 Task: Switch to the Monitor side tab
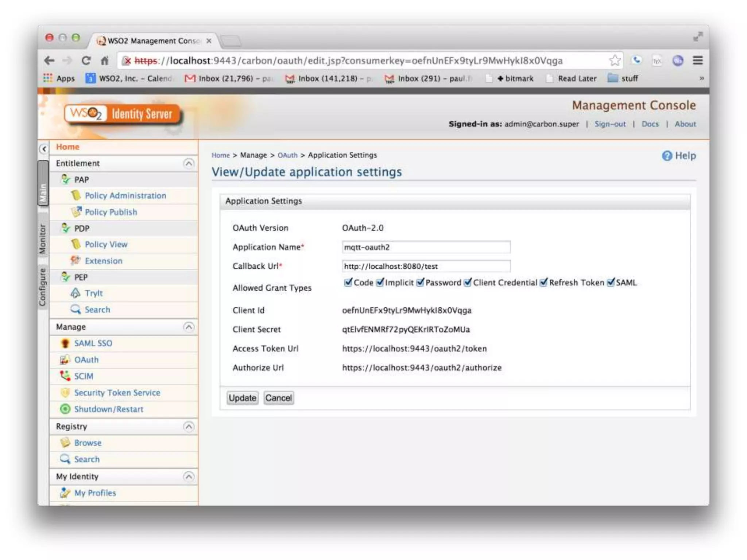pos(43,239)
